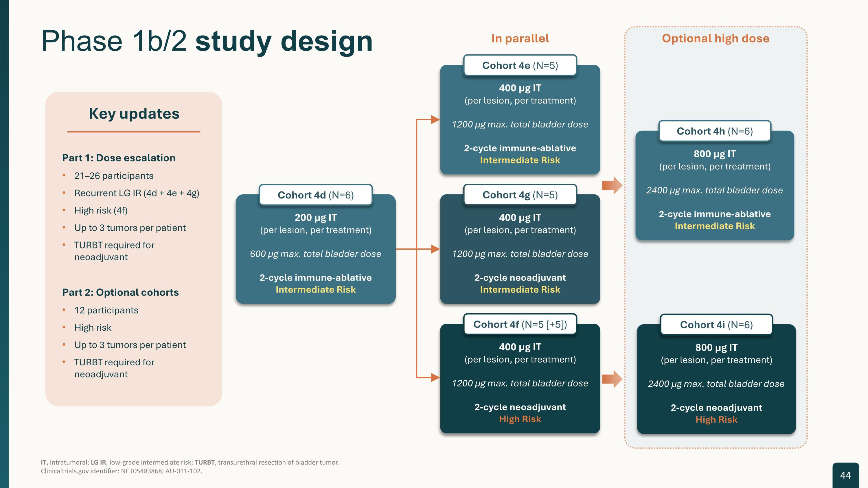Viewport: 868px width, 488px height.
Task: Click the In parallel heading
Action: point(520,38)
